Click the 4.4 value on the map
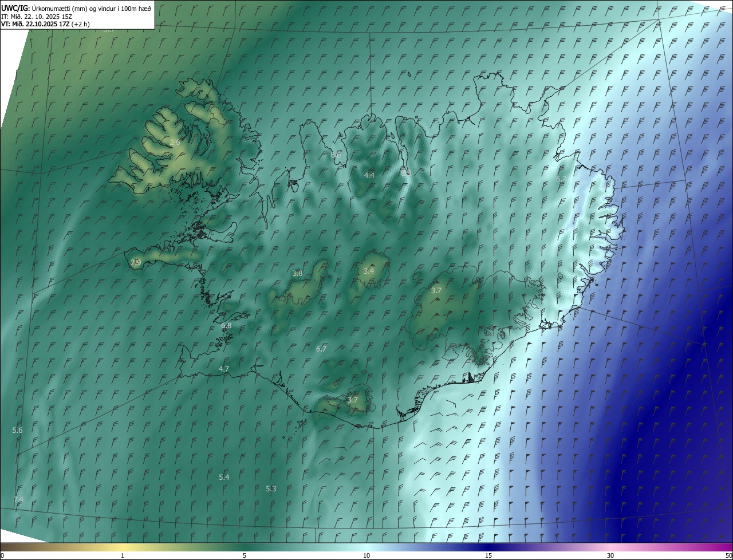Image resolution: width=733 pixels, height=560 pixels. point(369,175)
